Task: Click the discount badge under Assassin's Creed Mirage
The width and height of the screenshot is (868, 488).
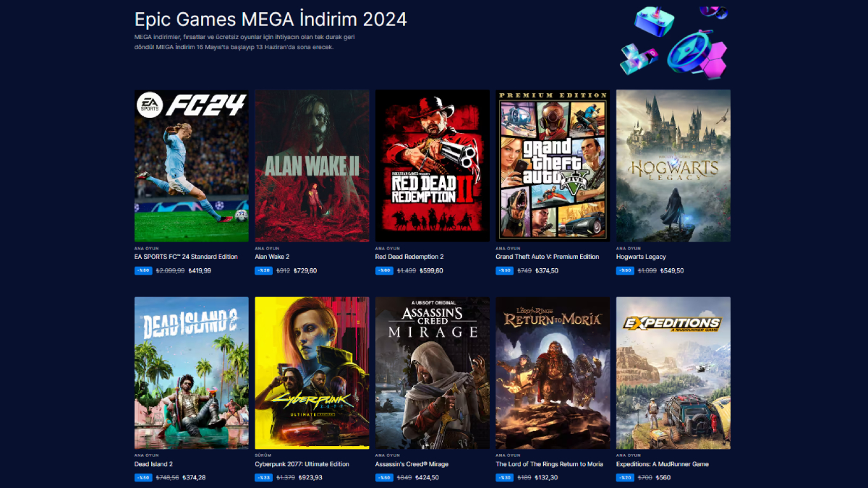Action: pos(384,478)
